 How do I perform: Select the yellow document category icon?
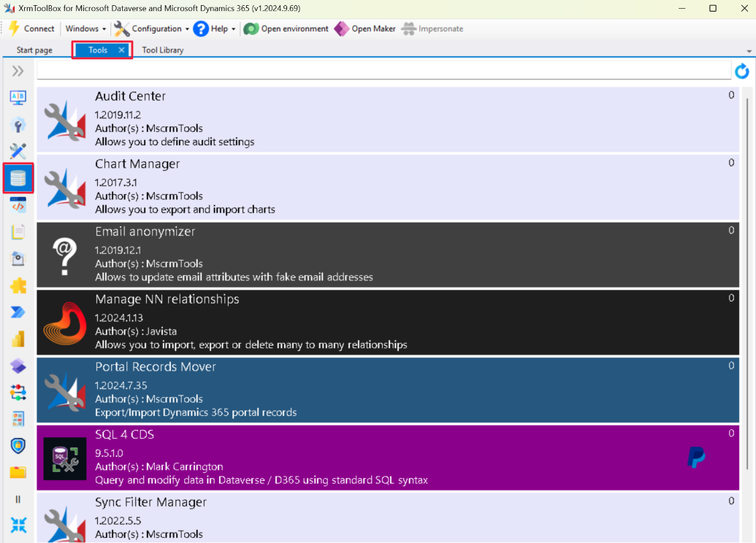tap(18, 232)
